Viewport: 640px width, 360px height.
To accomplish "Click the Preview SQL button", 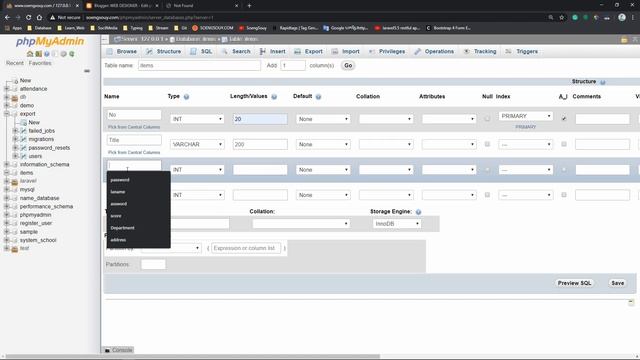I will [574, 283].
